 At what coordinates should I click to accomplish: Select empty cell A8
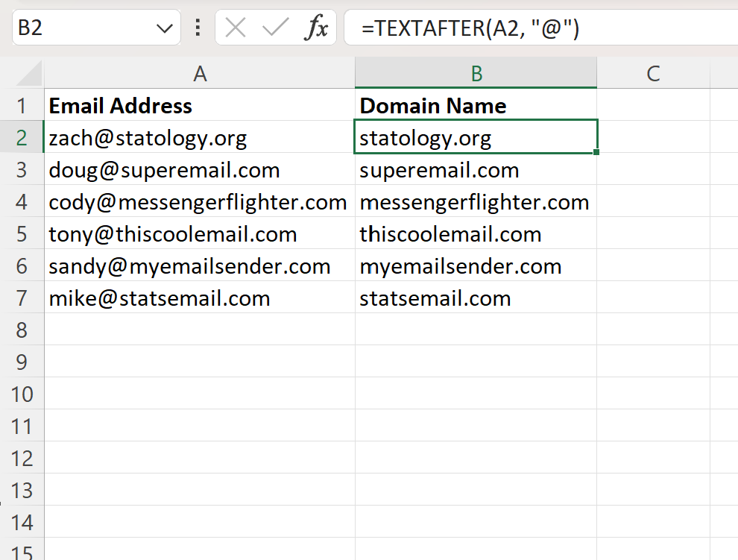coord(200,330)
